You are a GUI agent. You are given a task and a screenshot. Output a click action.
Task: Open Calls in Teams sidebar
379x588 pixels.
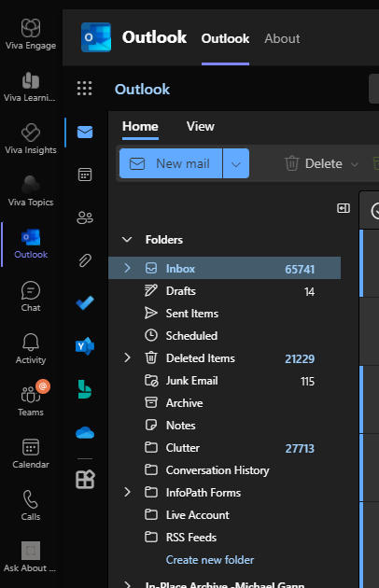point(31,505)
